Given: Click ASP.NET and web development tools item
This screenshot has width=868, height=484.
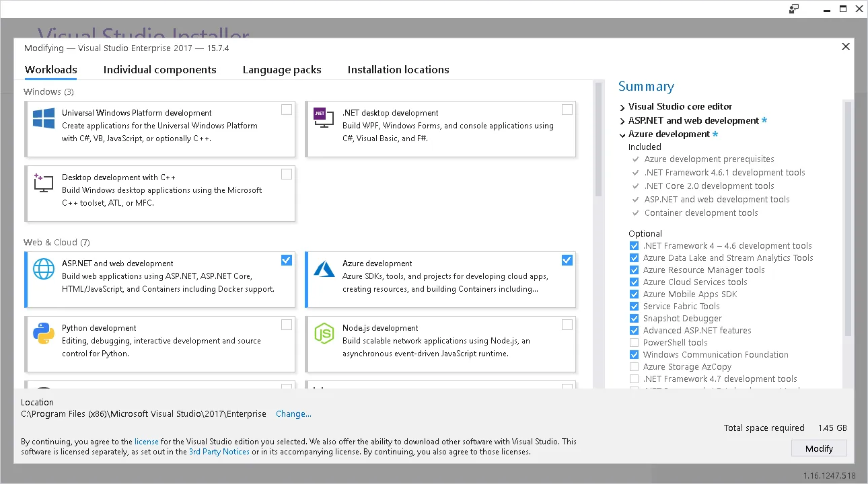Looking at the screenshot, I should 717,200.
